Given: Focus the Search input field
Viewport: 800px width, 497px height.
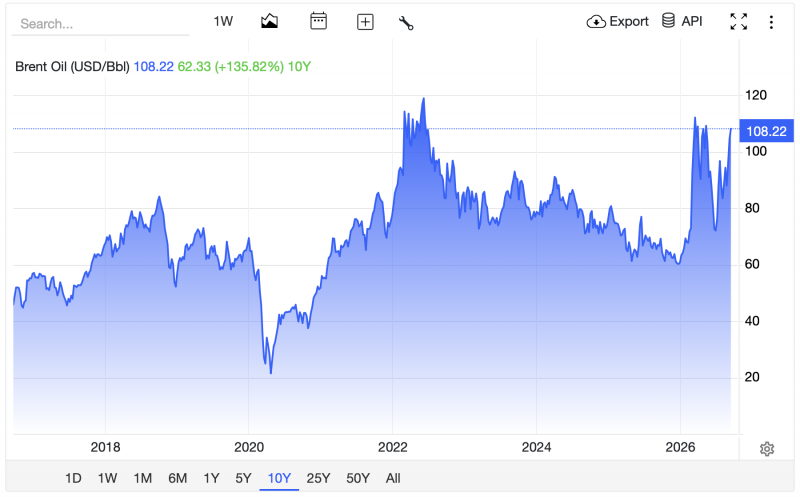Looking at the screenshot, I should [101, 24].
